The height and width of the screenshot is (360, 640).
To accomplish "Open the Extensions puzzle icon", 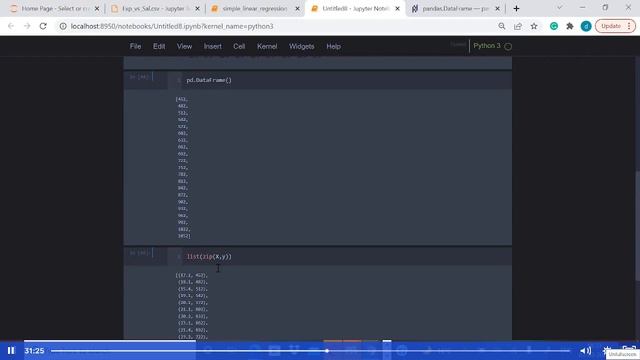I will 570,26.
